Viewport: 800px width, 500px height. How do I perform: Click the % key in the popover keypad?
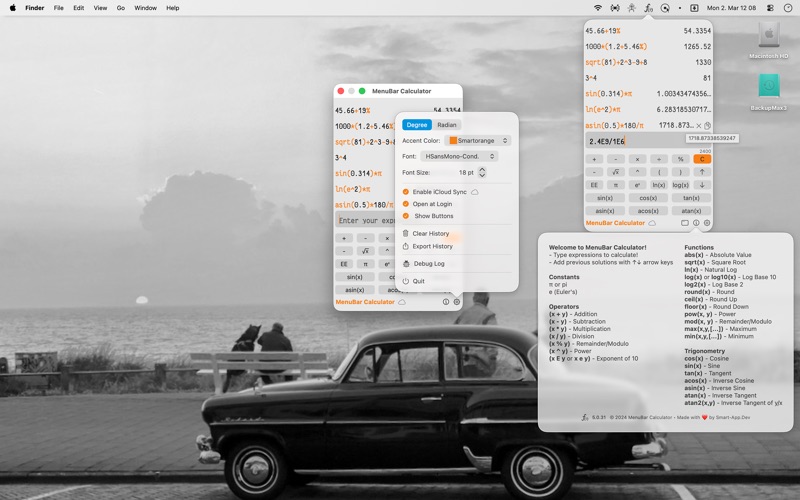click(681, 159)
